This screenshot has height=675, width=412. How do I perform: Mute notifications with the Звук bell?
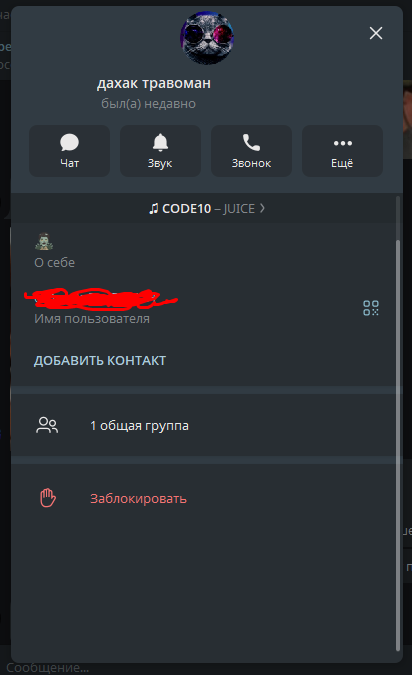tap(160, 151)
